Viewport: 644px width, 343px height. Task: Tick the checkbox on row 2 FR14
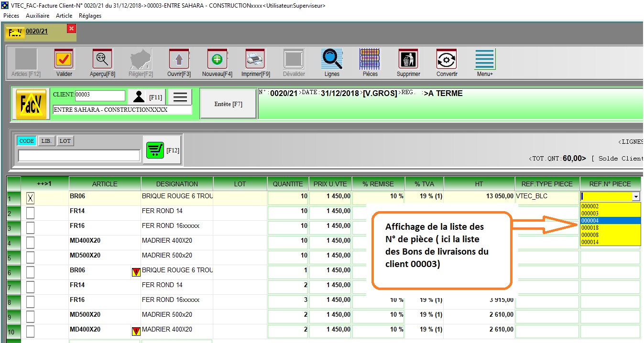[30, 213]
